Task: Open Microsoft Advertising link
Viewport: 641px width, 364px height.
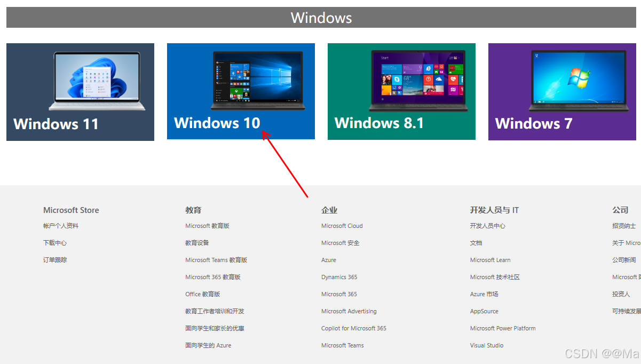Action: pyautogui.click(x=349, y=311)
